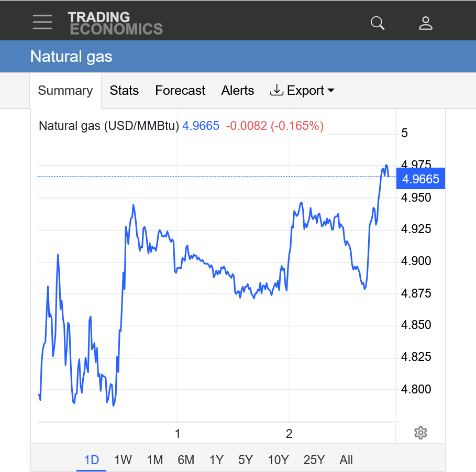Image resolution: width=476 pixels, height=472 pixels.
Task: Go to the Forecast tab
Action: tap(180, 91)
